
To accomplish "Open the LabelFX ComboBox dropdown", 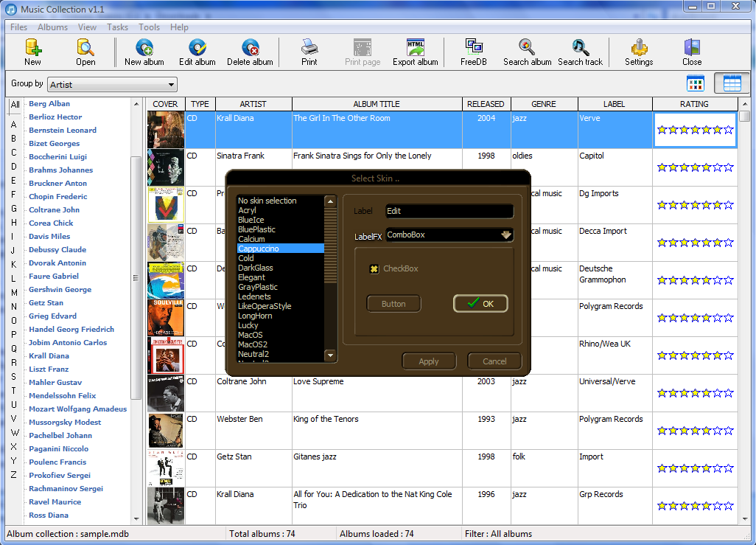I will coord(505,235).
